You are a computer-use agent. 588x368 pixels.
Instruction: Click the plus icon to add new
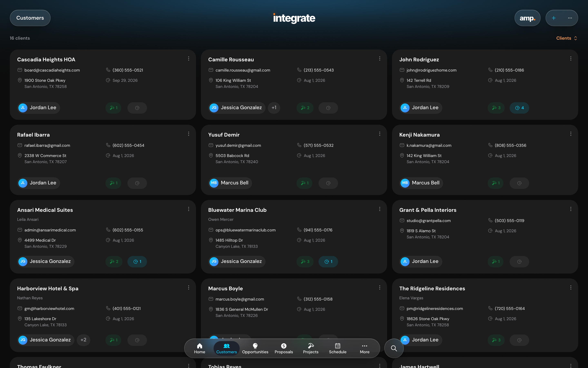coord(553,18)
